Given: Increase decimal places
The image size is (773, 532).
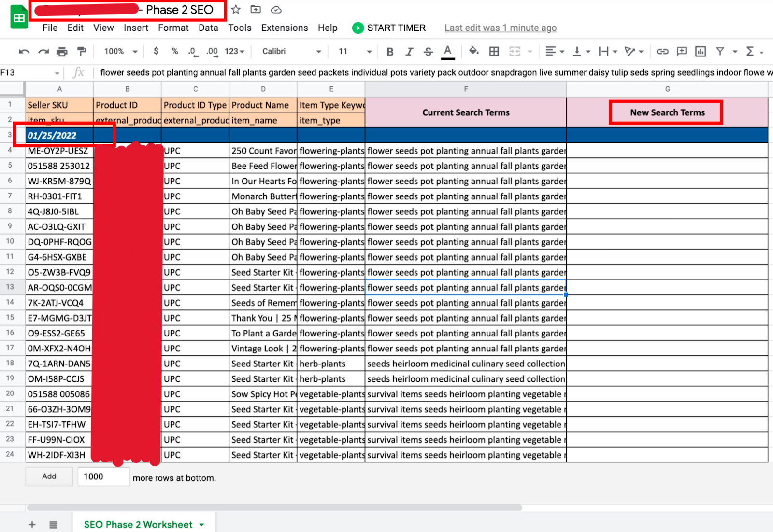Looking at the screenshot, I should point(212,52).
